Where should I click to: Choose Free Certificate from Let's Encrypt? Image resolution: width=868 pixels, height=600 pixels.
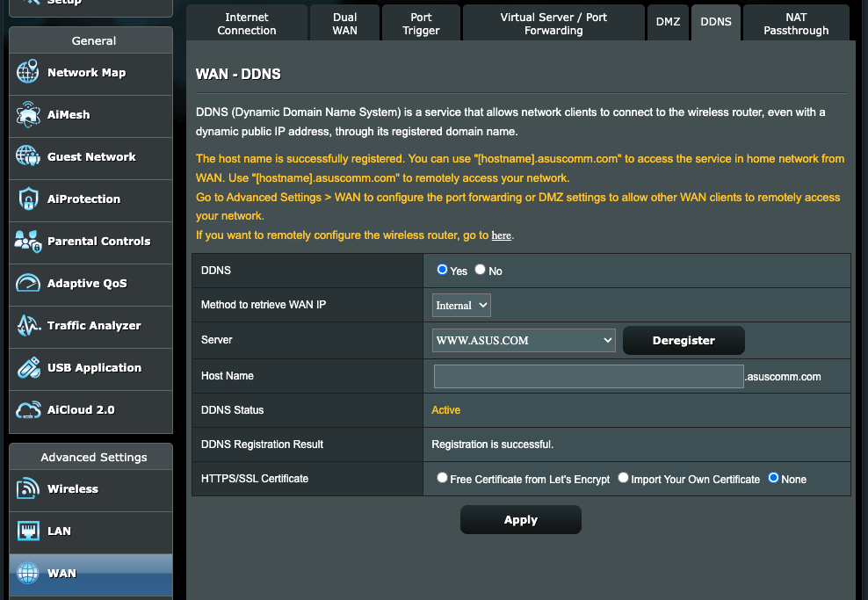[x=442, y=479]
